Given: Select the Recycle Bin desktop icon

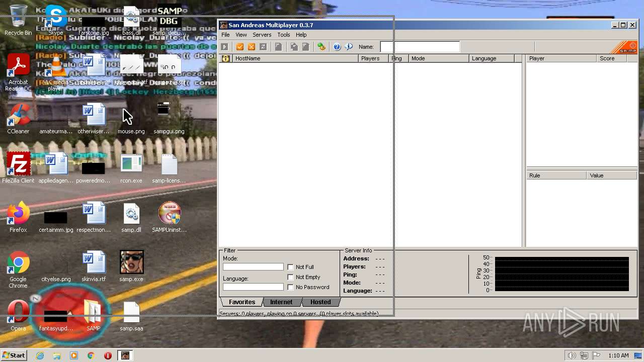Looking at the screenshot, I should (18, 21).
